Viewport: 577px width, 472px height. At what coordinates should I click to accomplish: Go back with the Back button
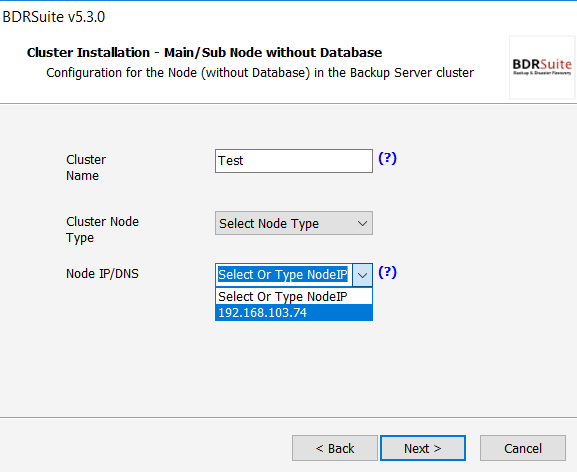pyautogui.click(x=335, y=448)
